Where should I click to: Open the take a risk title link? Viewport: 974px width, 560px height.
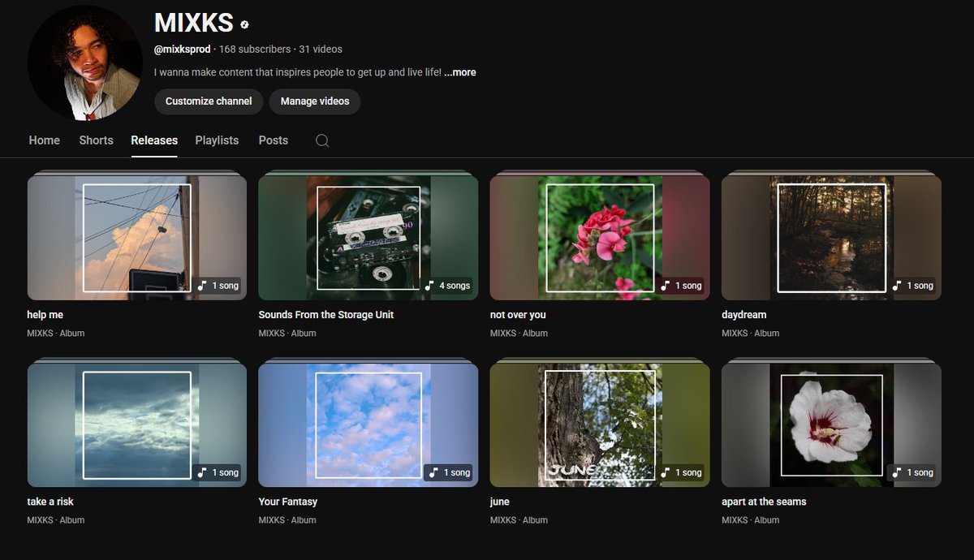point(50,502)
